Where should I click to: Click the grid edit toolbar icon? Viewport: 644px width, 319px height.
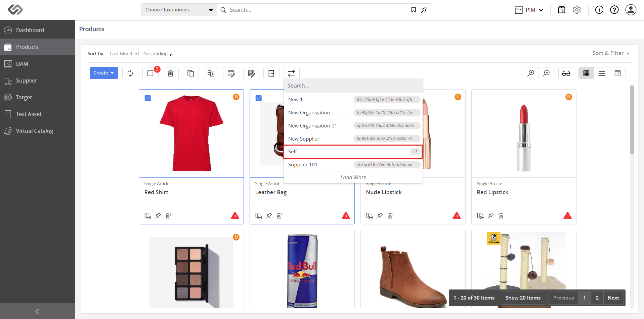[x=251, y=73]
